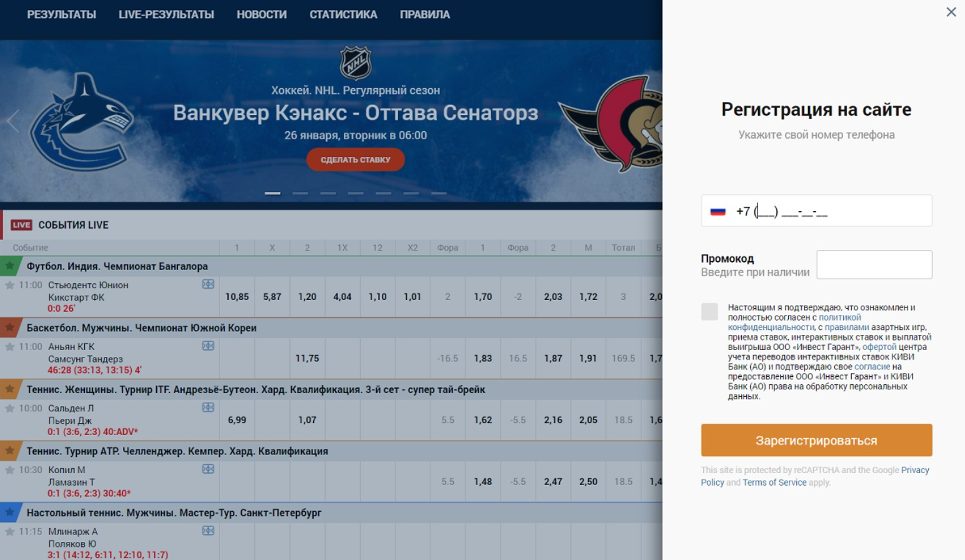Close the registration panel with X
This screenshot has height=560, width=965.
(x=951, y=12)
